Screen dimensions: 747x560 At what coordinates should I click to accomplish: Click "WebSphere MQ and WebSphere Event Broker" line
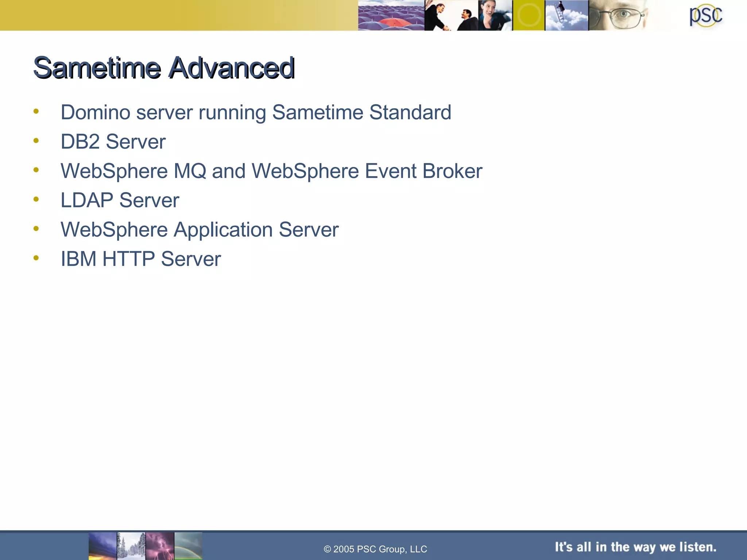[271, 171]
